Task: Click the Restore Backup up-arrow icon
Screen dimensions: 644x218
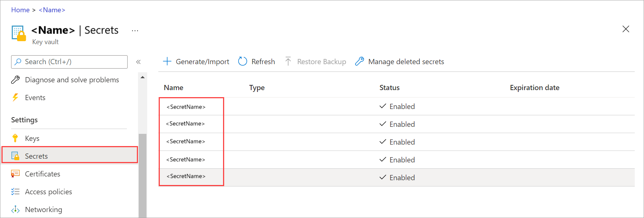Action: coord(288,61)
